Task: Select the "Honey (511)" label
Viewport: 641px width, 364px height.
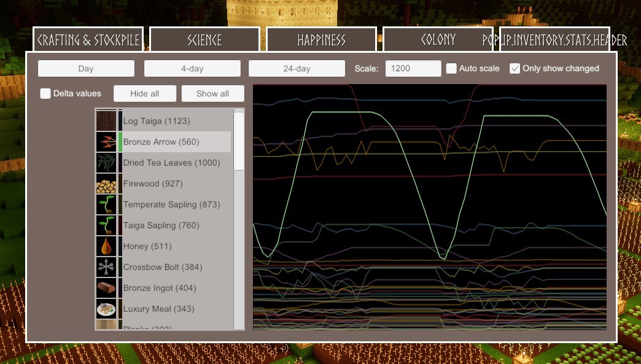Action: tap(147, 246)
